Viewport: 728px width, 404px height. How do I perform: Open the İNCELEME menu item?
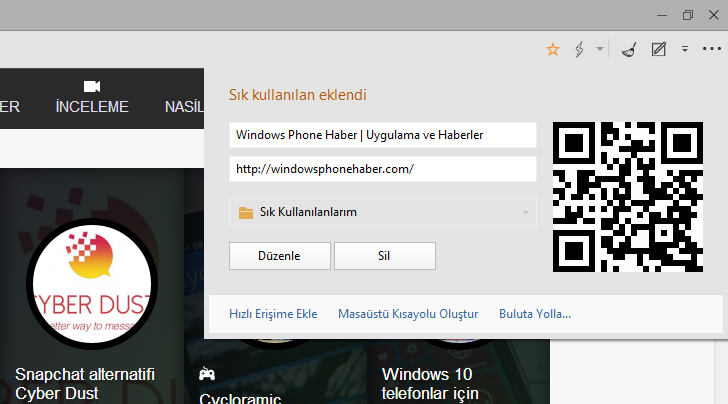92,107
